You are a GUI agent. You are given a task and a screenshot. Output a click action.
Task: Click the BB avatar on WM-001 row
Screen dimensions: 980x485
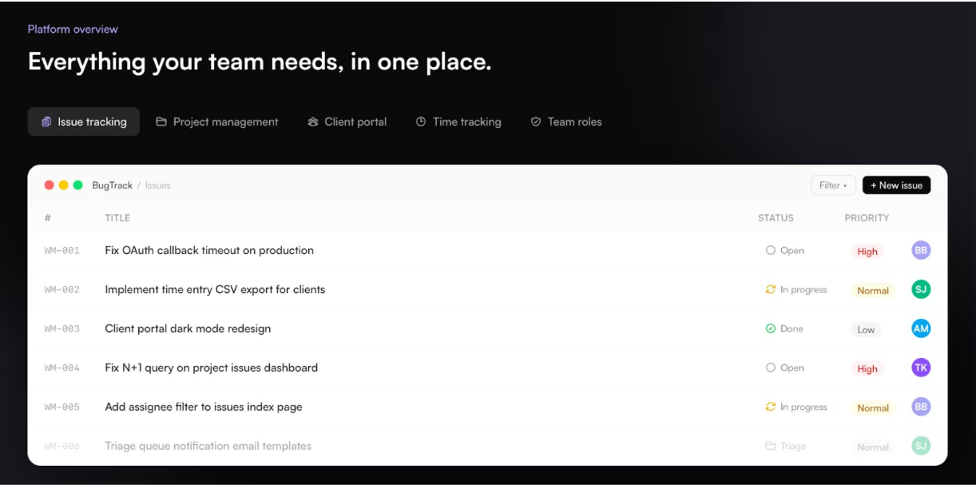[x=921, y=250]
